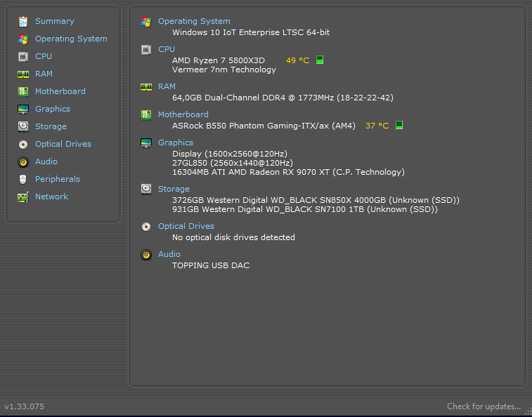
Task: Click the disc icon beside Optical Drives heading
Action: [x=146, y=227]
